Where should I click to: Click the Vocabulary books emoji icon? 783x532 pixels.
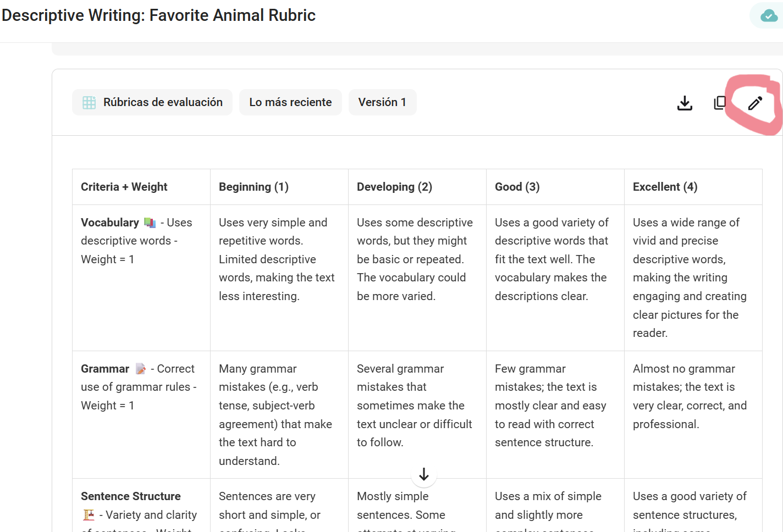point(150,223)
